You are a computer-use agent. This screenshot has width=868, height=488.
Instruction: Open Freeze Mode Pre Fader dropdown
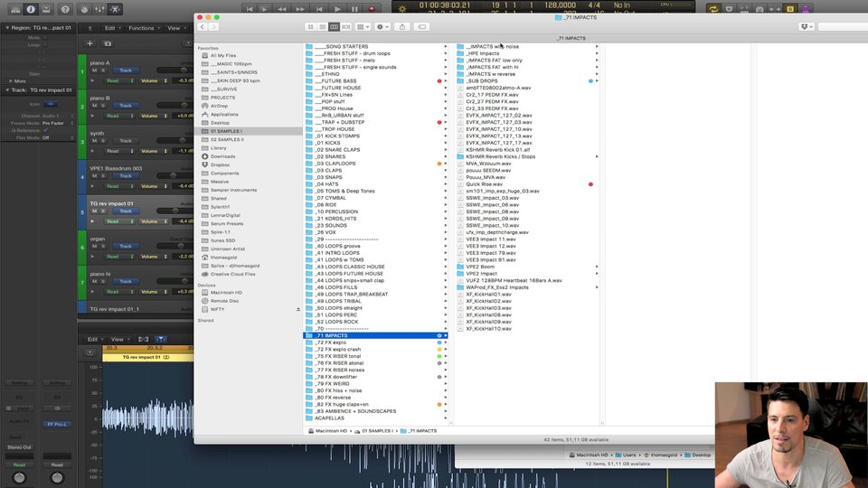point(58,124)
